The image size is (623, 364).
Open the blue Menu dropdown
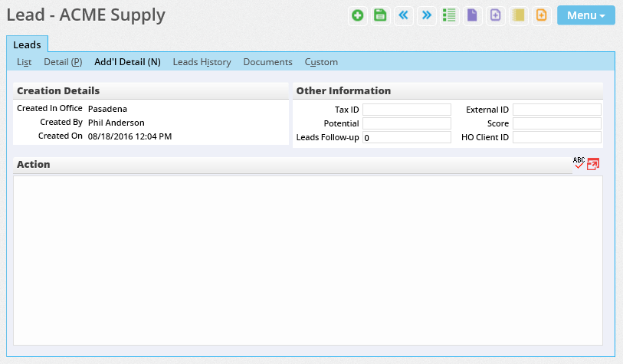coord(585,15)
